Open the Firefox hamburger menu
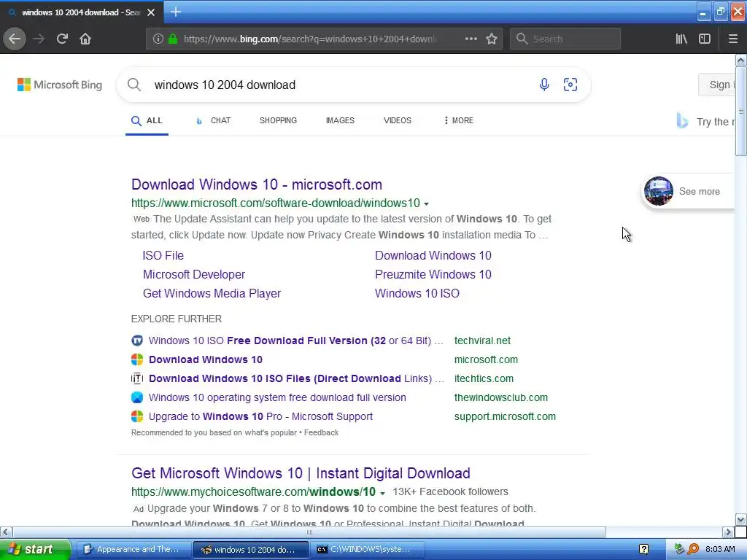 pyautogui.click(x=732, y=39)
